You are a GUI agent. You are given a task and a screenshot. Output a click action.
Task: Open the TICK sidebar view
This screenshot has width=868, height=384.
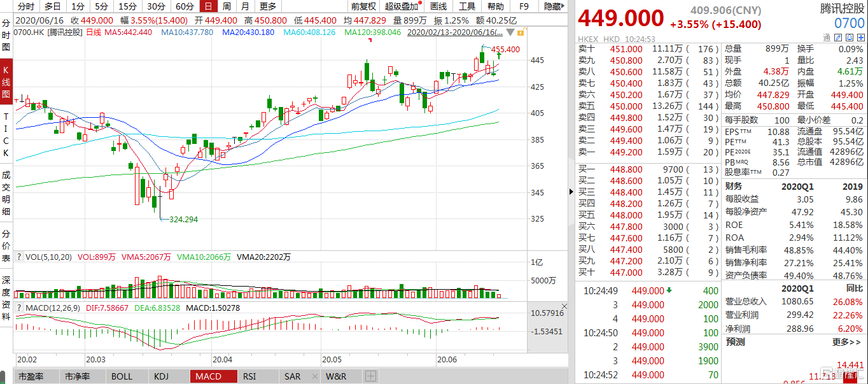pyautogui.click(x=6, y=136)
